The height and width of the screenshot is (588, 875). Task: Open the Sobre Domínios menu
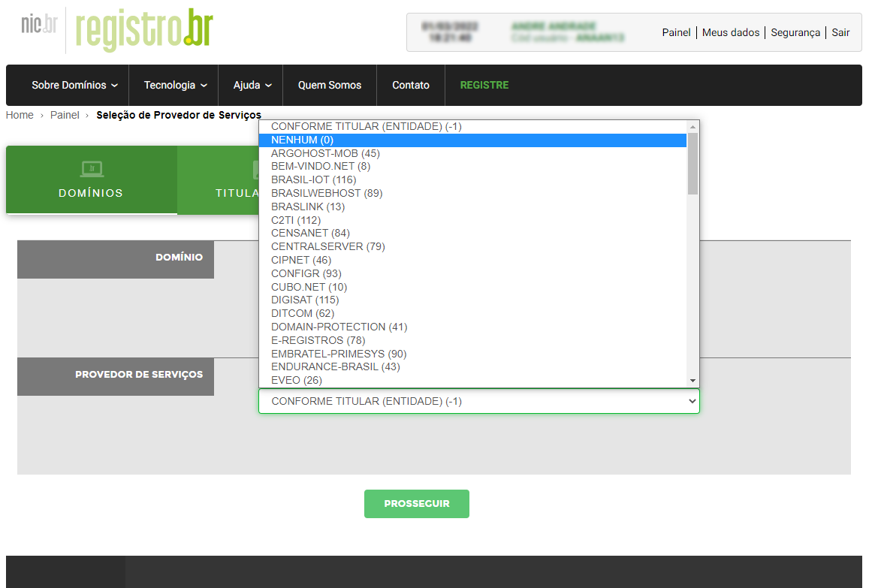[75, 86]
